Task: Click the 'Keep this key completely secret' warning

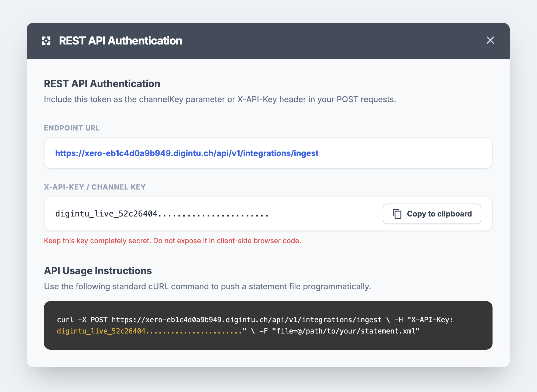Action: [x=173, y=241]
